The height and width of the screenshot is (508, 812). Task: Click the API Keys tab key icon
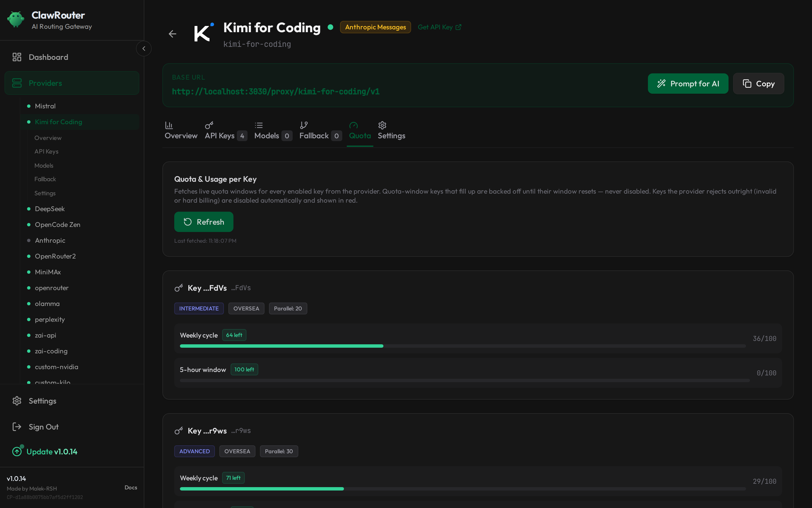209,125
